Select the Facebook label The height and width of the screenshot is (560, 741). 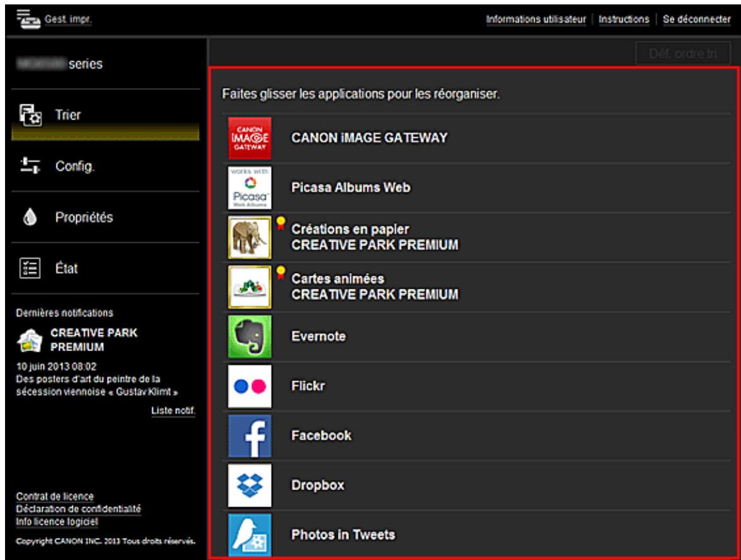(x=321, y=435)
